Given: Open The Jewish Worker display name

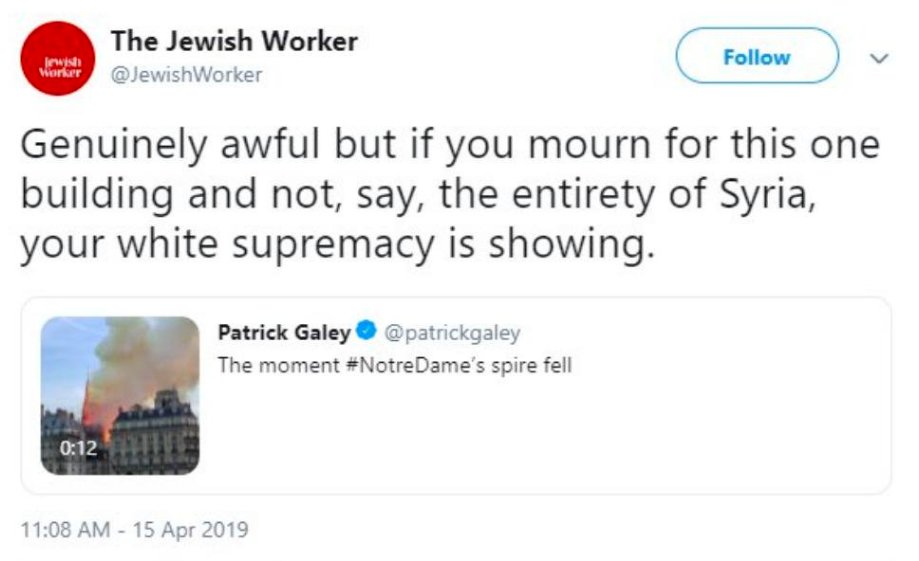Looking at the screenshot, I should (x=234, y=42).
